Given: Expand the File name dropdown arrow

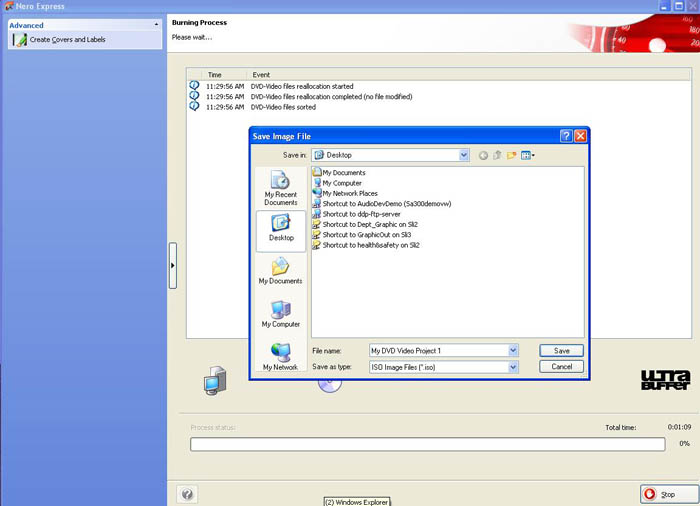Looking at the screenshot, I should click(513, 351).
